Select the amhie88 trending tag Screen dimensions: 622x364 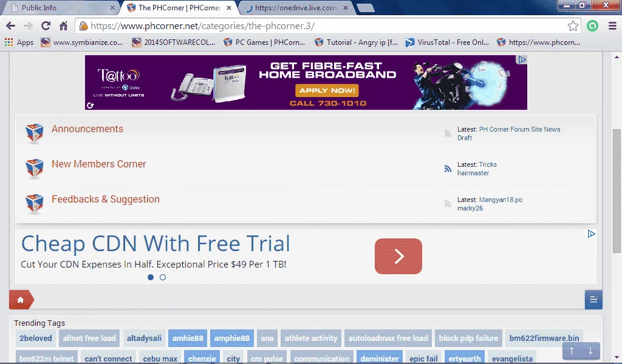[x=188, y=339]
